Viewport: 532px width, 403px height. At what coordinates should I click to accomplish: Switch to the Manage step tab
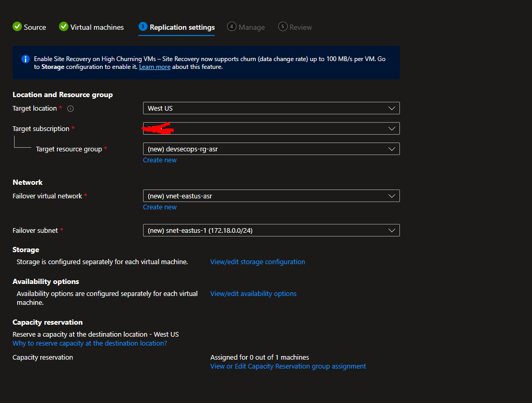[x=251, y=27]
